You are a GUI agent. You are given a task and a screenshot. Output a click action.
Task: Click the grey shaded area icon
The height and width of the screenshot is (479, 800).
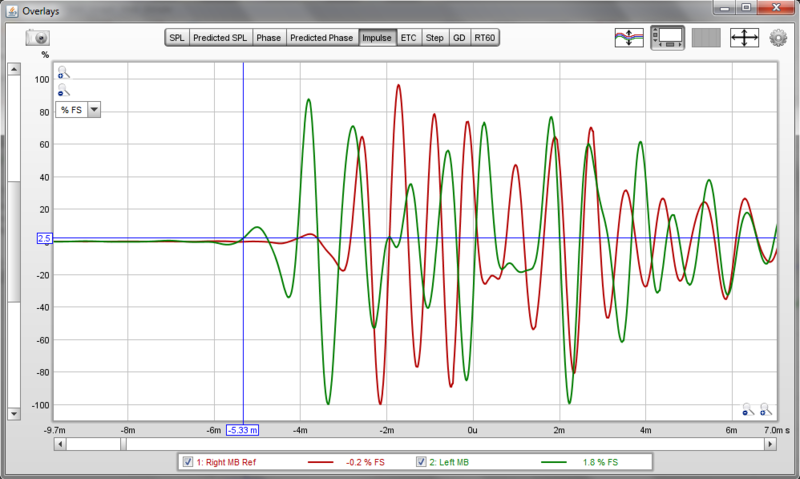[x=706, y=38]
